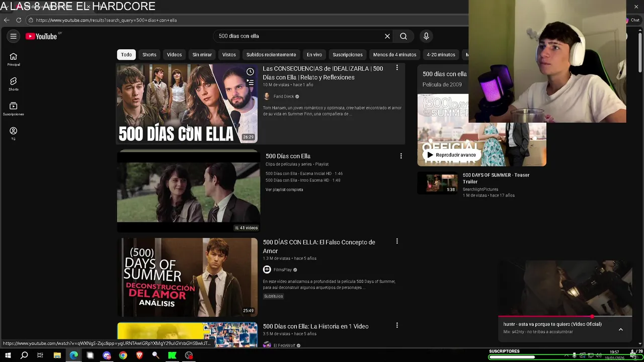The height and width of the screenshot is (362, 644).
Task: Open FilmsPlay channel name link
Action: (x=283, y=269)
